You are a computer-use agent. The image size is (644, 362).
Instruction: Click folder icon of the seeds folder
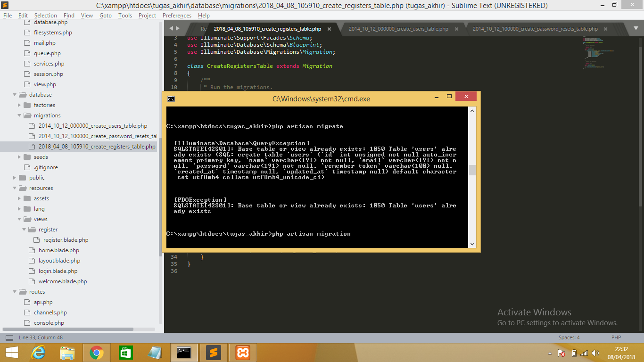point(27,157)
